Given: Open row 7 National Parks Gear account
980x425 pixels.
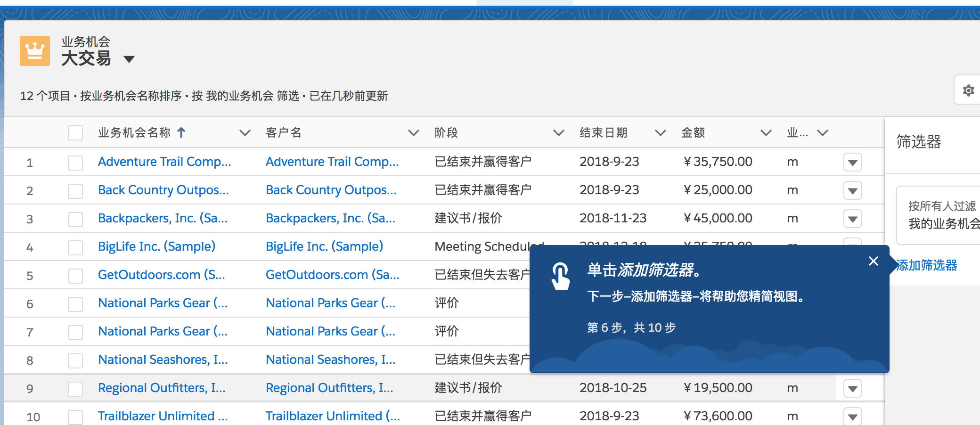Looking at the screenshot, I should click(330, 331).
